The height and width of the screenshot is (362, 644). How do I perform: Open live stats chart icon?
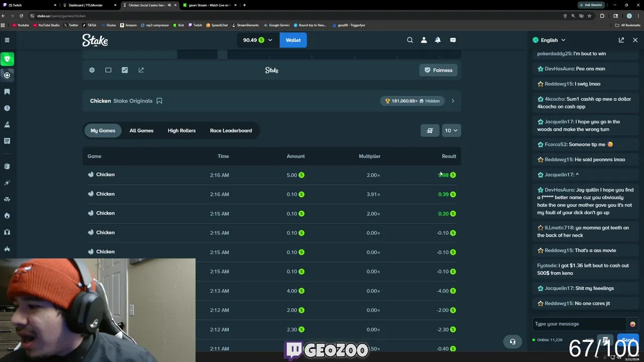point(125,70)
